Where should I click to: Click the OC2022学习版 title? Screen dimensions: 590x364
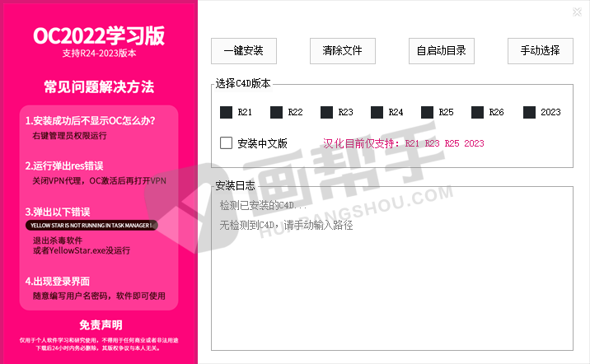tap(99, 35)
